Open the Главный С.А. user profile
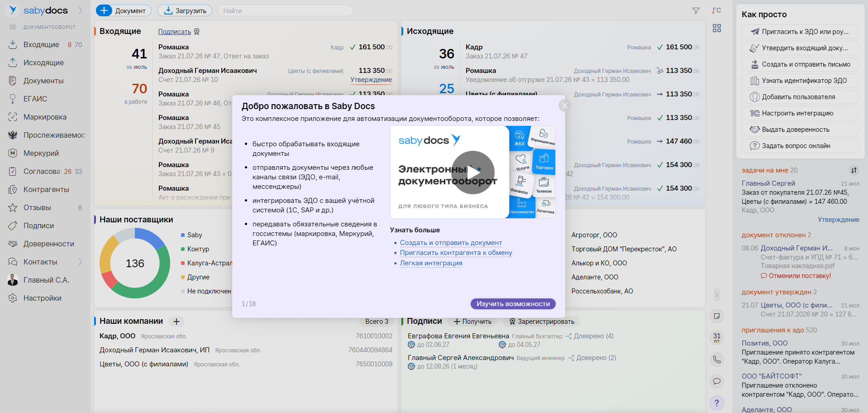 tap(46, 280)
